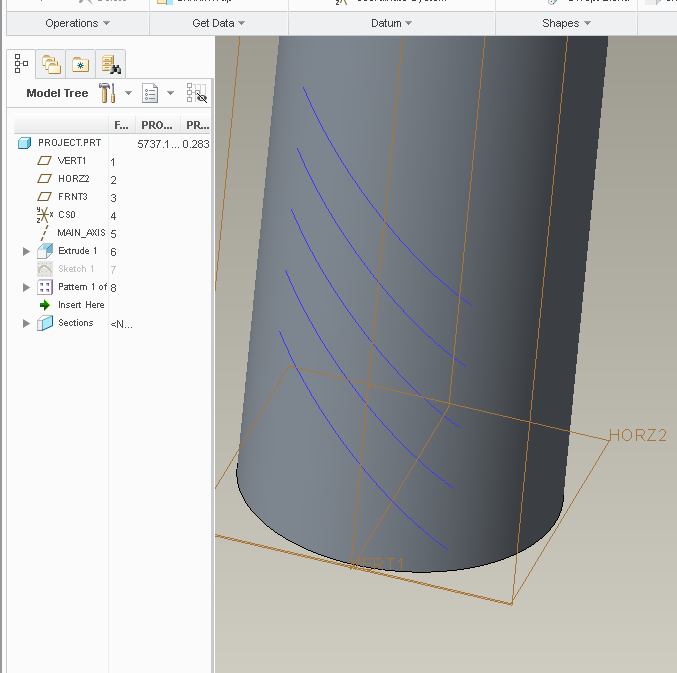Click the 5737.1... value cell
Image resolution: width=677 pixels, height=673 pixels.
click(x=158, y=144)
